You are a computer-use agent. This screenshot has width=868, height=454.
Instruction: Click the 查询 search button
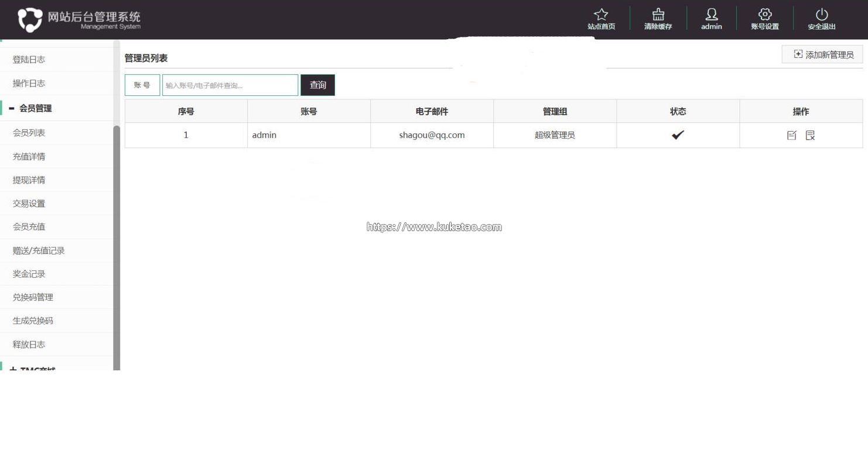tap(318, 85)
